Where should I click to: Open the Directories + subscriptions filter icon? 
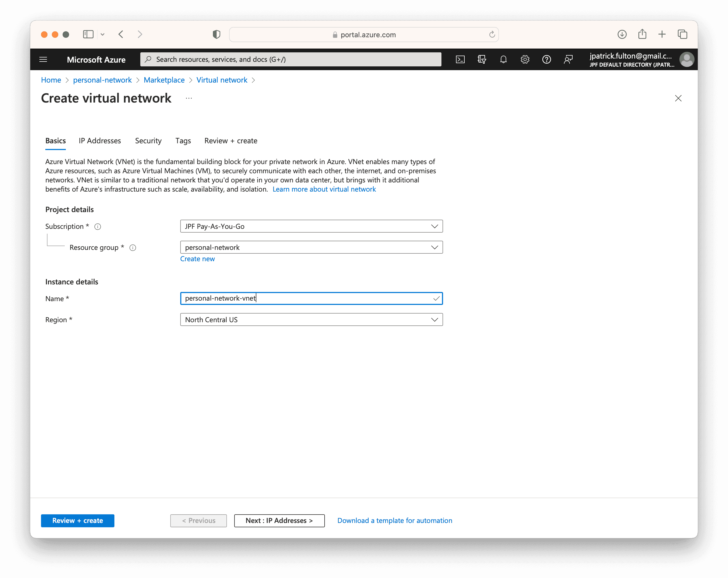(481, 59)
